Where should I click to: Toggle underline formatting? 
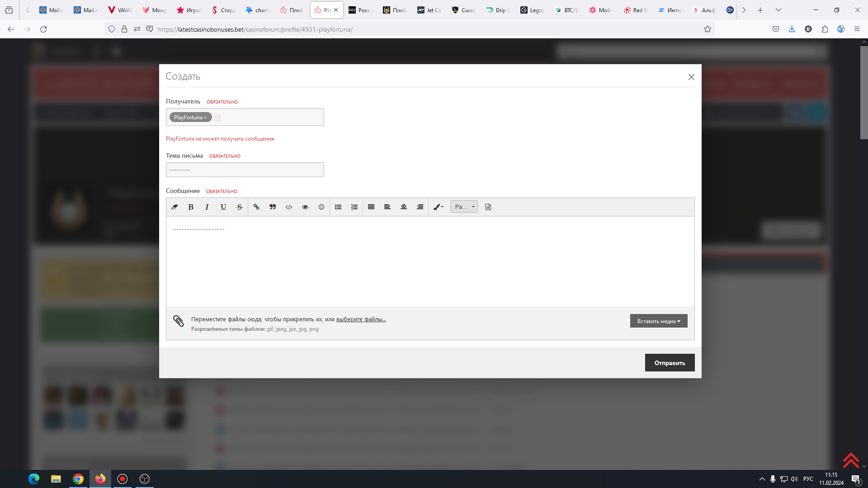[x=223, y=207]
